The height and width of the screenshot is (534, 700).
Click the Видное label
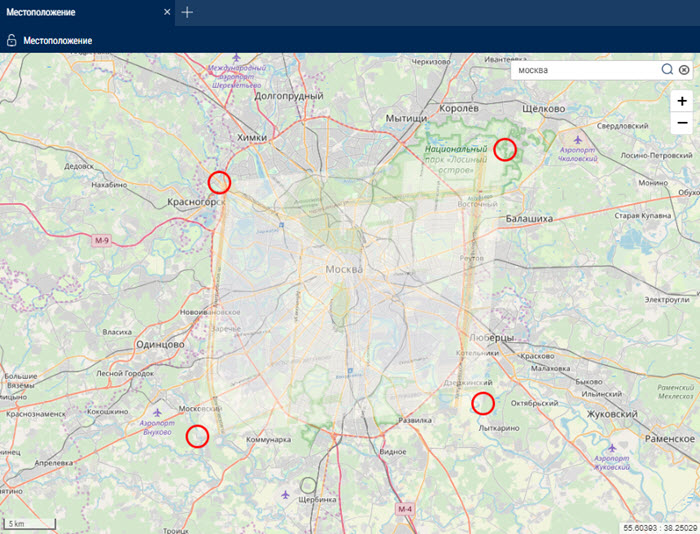click(x=393, y=452)
